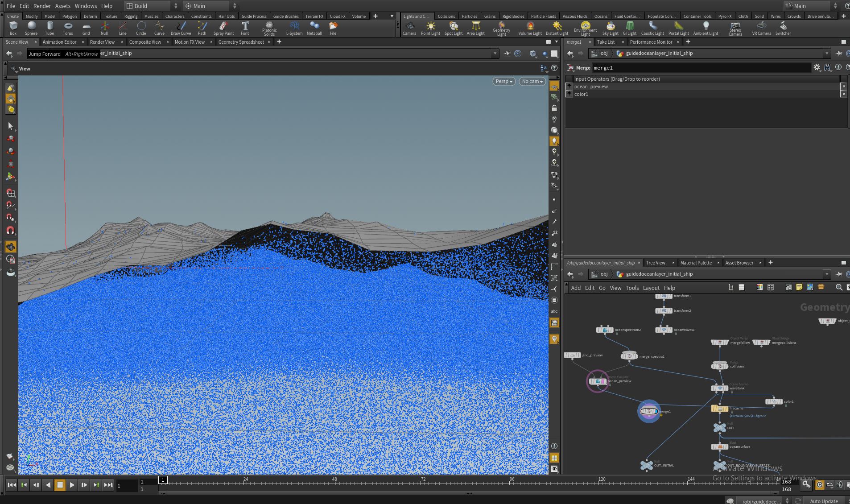Click the filecache node in network

719,409
